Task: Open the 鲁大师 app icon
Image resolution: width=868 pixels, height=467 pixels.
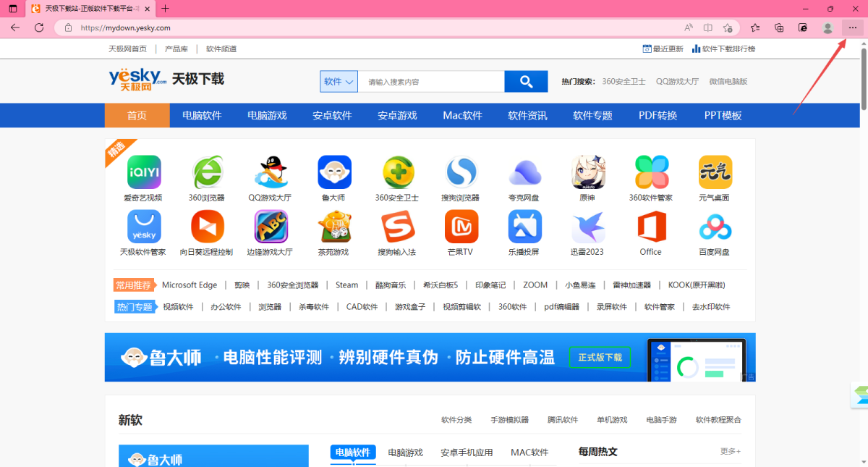Action: click(334, 172)
